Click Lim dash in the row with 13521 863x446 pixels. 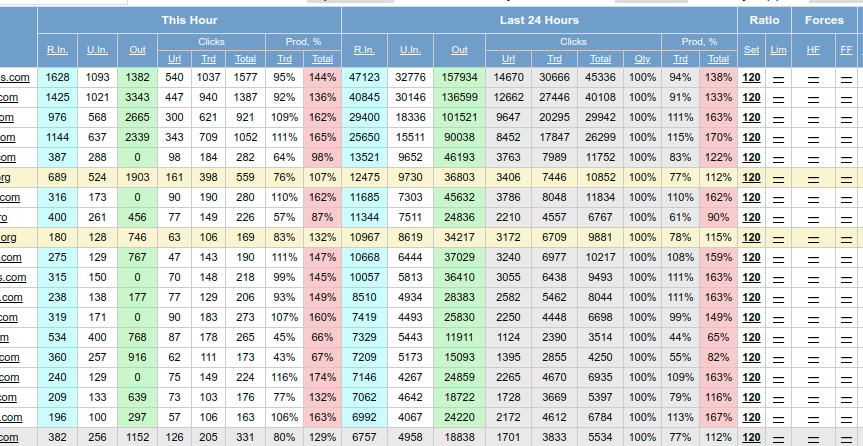pyautogui.click(x=778, y=158)
